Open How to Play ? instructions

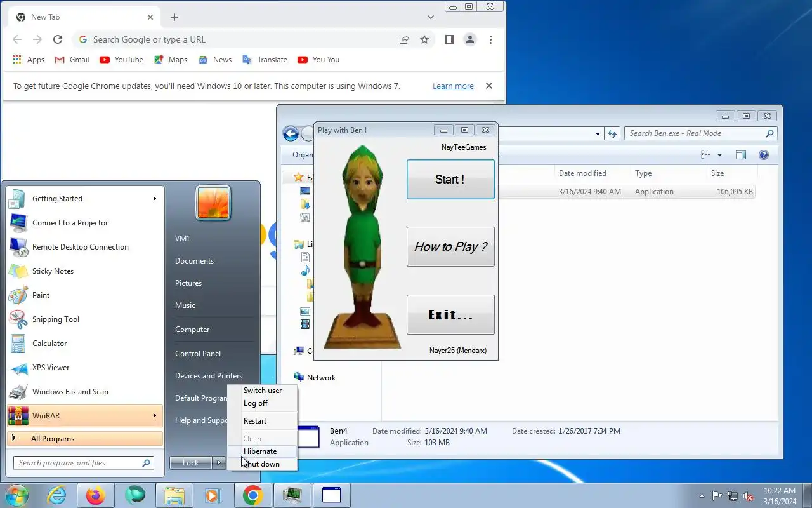point(450,246)
